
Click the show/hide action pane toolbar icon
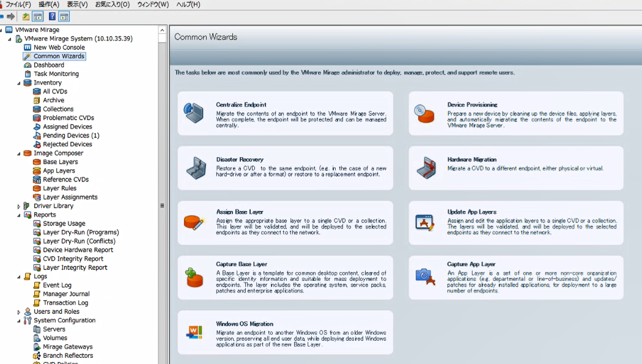(64, 16)
